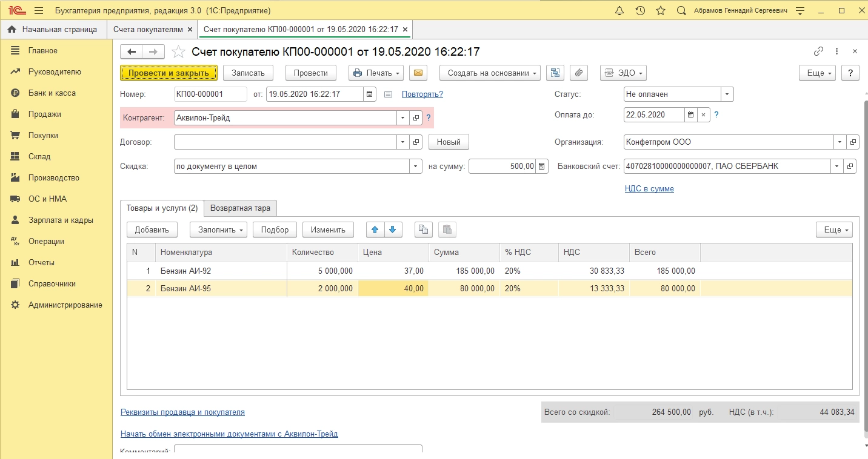This screenshot has width=868, height=459.
Task: Open Реквизиты продавца и покупателя link
Action: click(x=182, y=412)
